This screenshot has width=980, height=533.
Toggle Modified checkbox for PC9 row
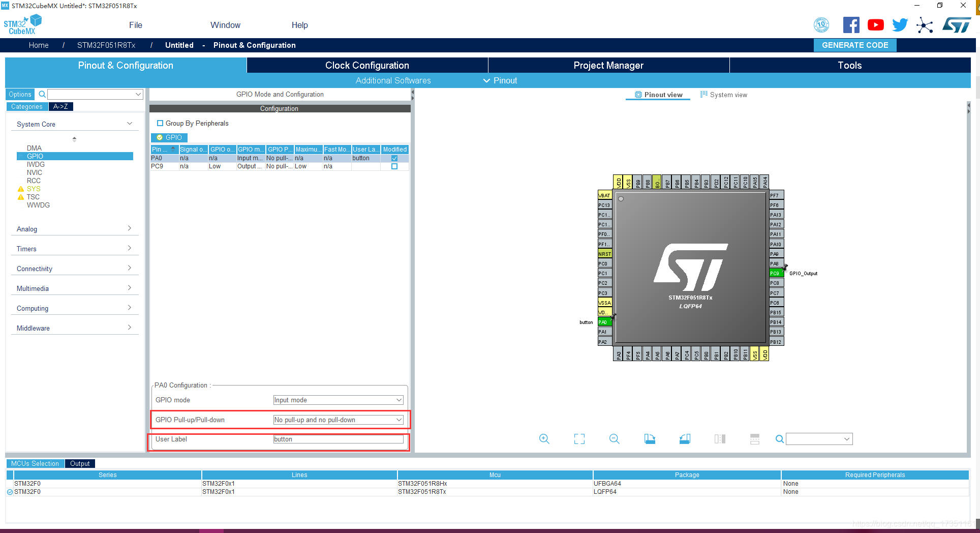[394, 166]
